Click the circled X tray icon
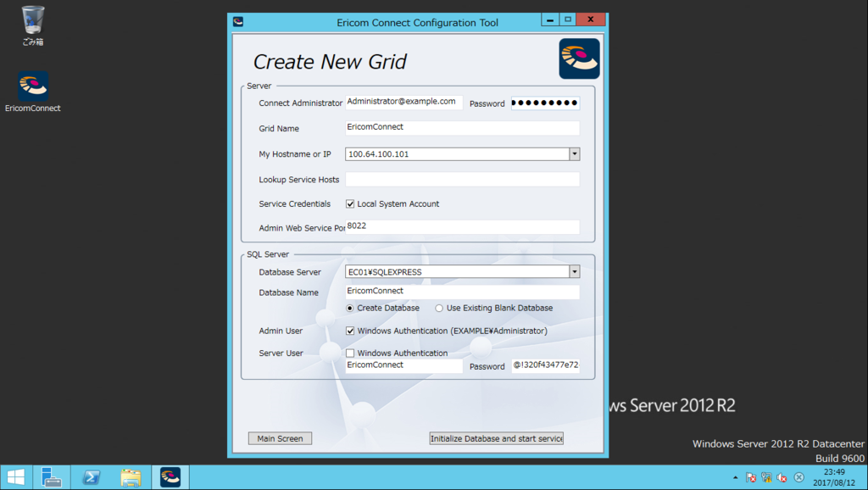The height and width of the screenshot is (490, 868). (x=798, y=477)
